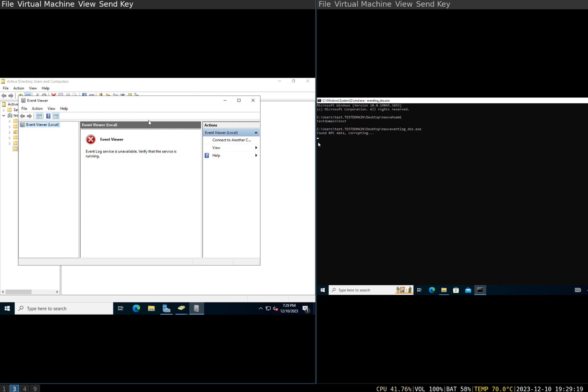Open Start menu on left VM taskbar
This screenshot has height=392, width=588.
coord(7,308)
